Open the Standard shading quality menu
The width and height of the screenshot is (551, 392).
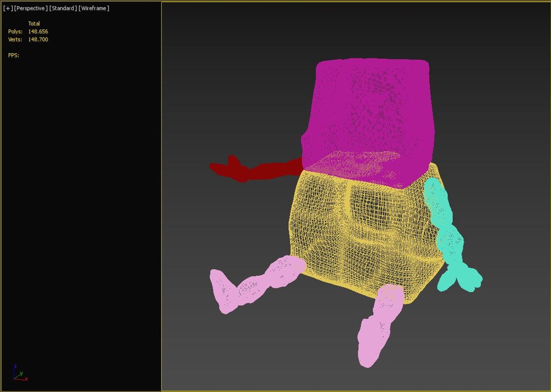[63, 8]
